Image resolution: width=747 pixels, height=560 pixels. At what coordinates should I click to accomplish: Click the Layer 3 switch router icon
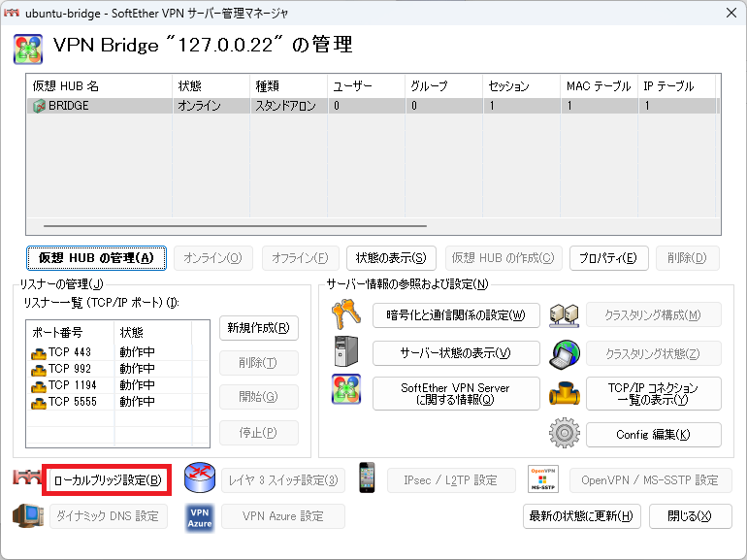tap(199, 479)
